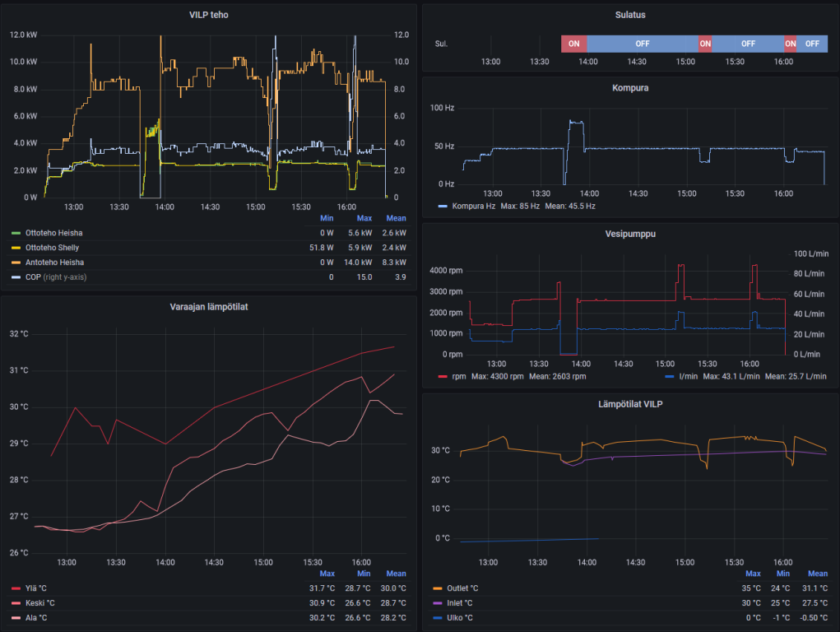The image size is (840, 632).
Task: Click the first ON segment in Sulatus timeline
Action: [x=573, y=44]
